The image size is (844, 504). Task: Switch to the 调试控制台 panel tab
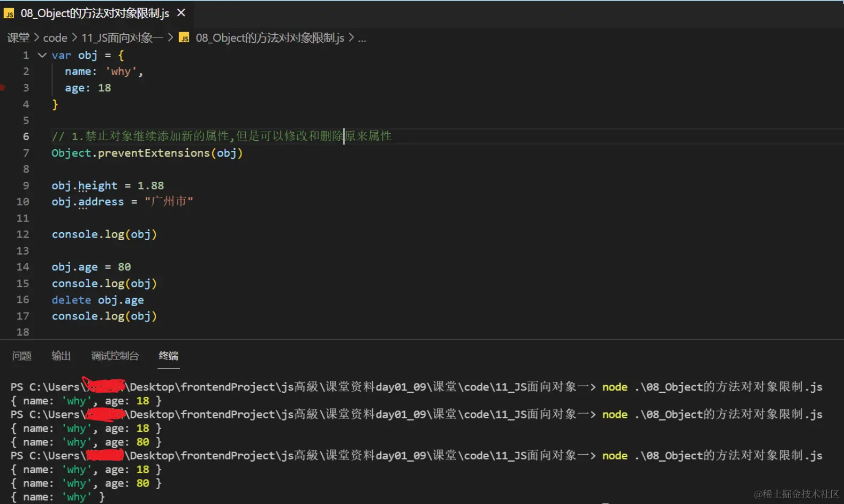click(115, 356)
